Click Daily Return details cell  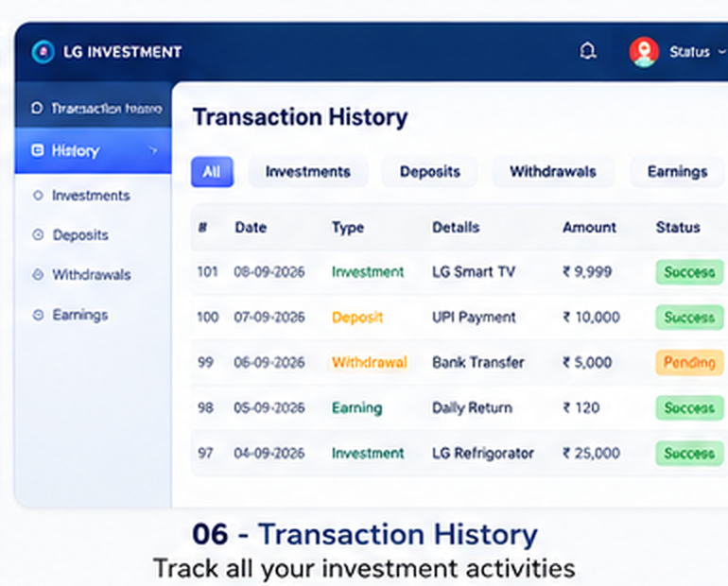tap(472, 407)
